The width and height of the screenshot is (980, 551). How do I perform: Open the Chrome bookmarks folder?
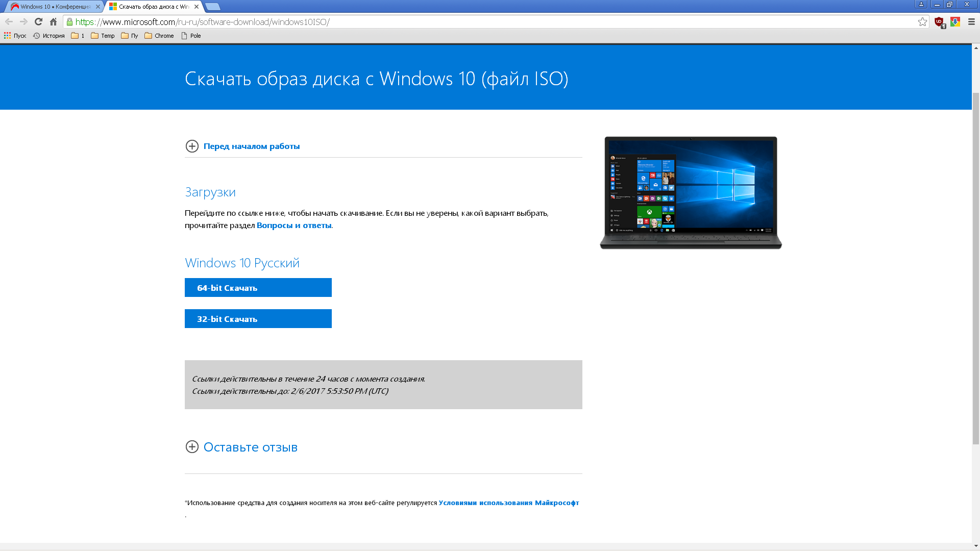tap(159, 36)
